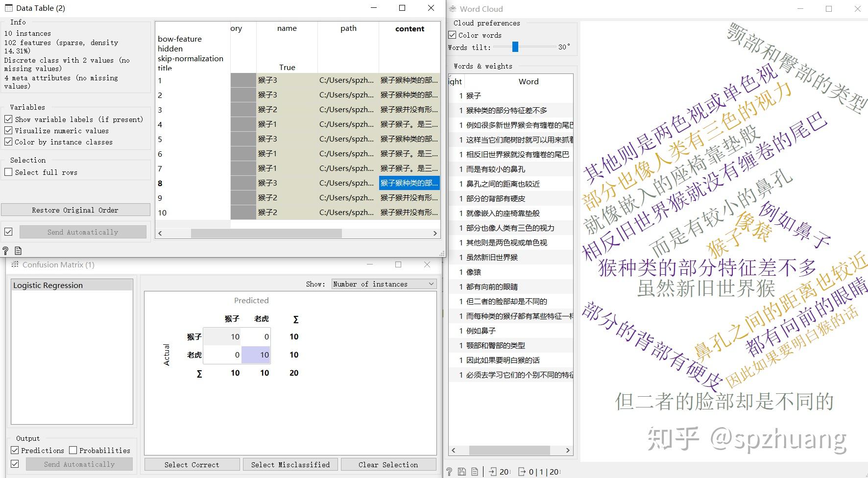
Task: Click the save image icon in Word Cloud
Action: click(462, 472)
